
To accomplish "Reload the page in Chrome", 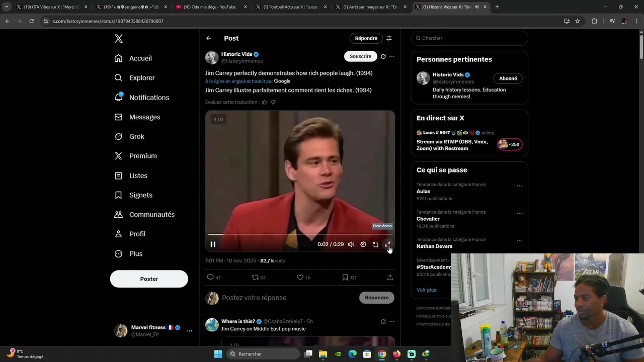I will [31, 21].
